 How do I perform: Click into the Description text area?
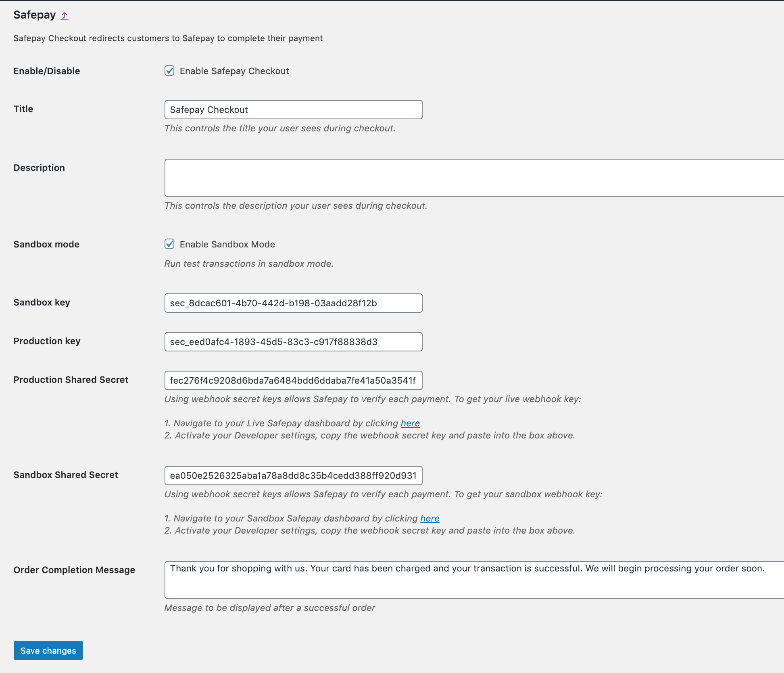click(474, 178)
